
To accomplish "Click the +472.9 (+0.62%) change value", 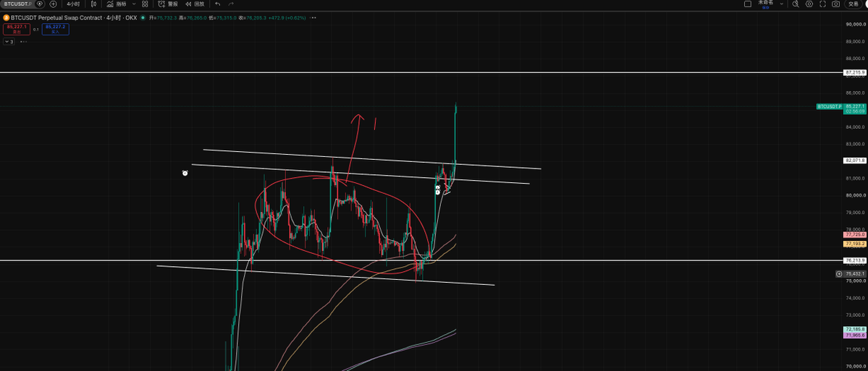I will (x=286, y=17).
